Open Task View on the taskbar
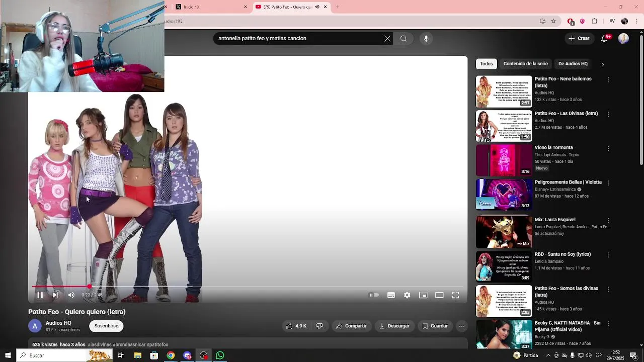The image size is (644, 362). click(x=121, y=355)
